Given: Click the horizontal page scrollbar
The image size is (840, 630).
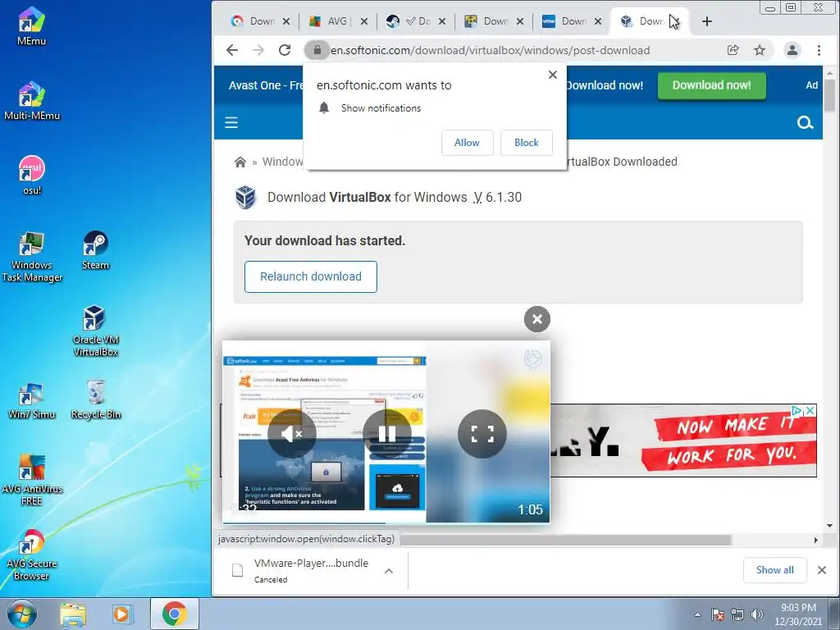Looking at the screenshot, I should click(x=566, y=540).
